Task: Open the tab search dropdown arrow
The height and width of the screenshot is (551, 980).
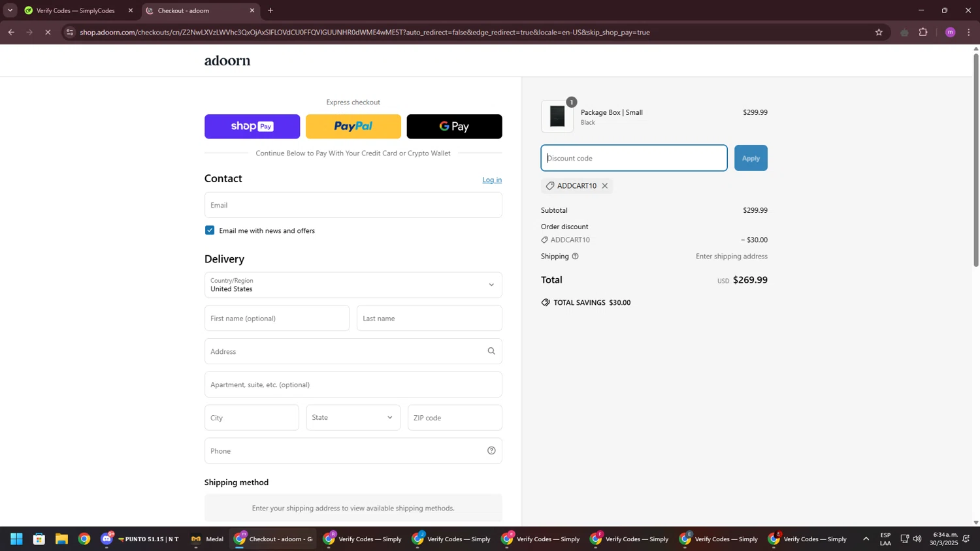Action: point(10,10)
